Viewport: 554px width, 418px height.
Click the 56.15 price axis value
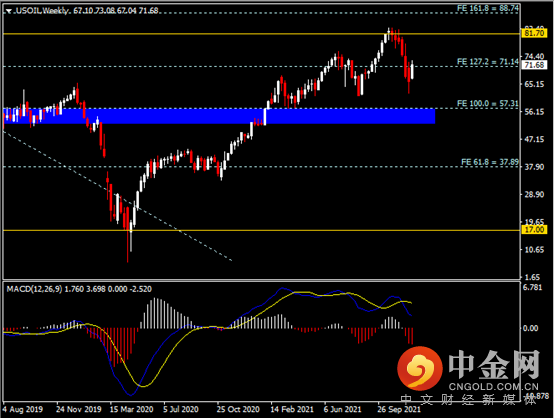pos(534,112)
